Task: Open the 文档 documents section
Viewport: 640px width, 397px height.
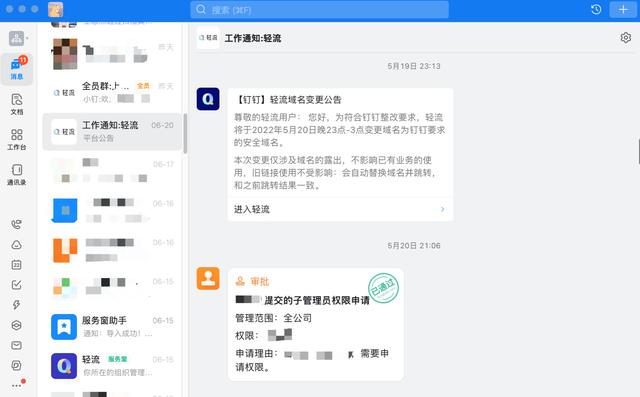Action: tap(17, 104)
